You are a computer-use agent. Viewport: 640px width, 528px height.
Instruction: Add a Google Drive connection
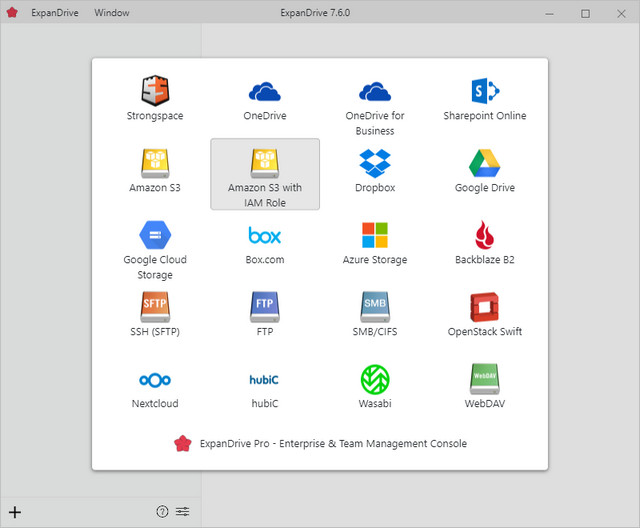(x=485, y=164)
